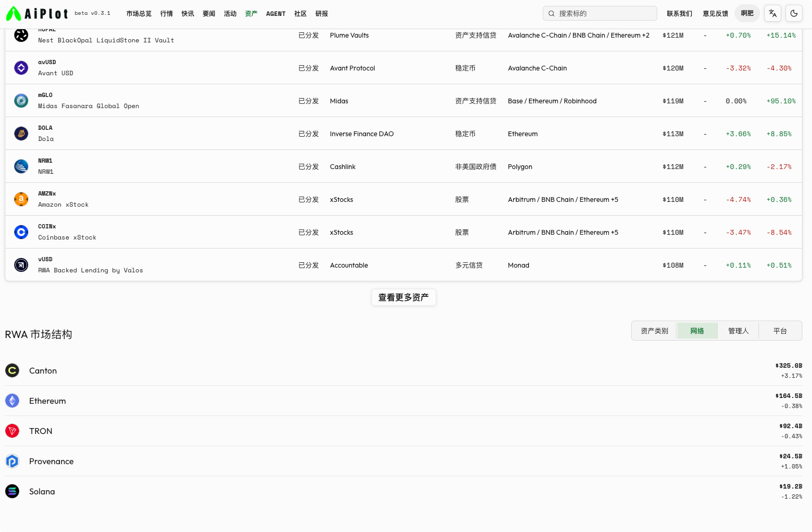Click the Canton network icon
812x532 pixels.
point(12,370)
